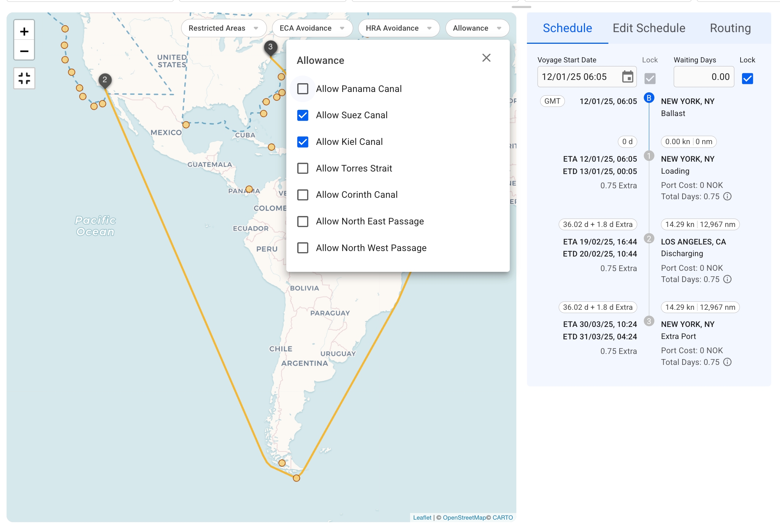780x532 pixels.
Task: Open HRA Avoidance dropdown
Action: 398,28
